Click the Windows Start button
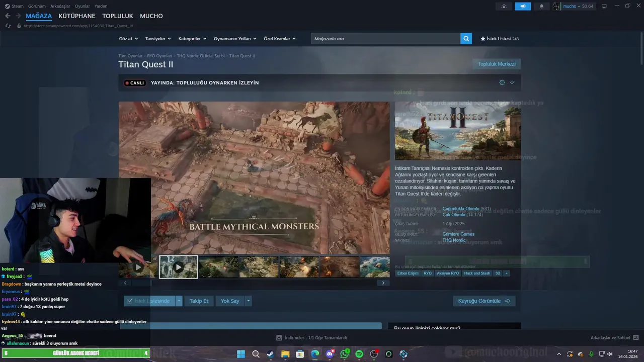This screenshot has height=362, width=644. [x=240, y=354]
